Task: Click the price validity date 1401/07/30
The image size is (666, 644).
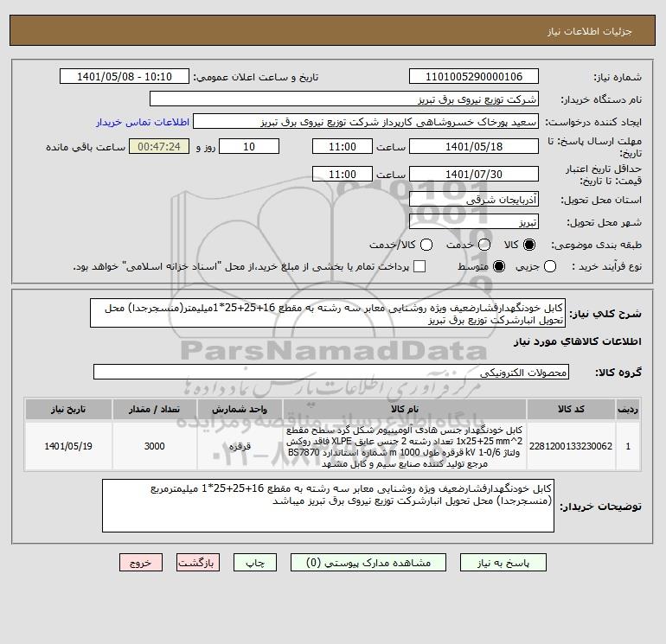Action: 474,174
